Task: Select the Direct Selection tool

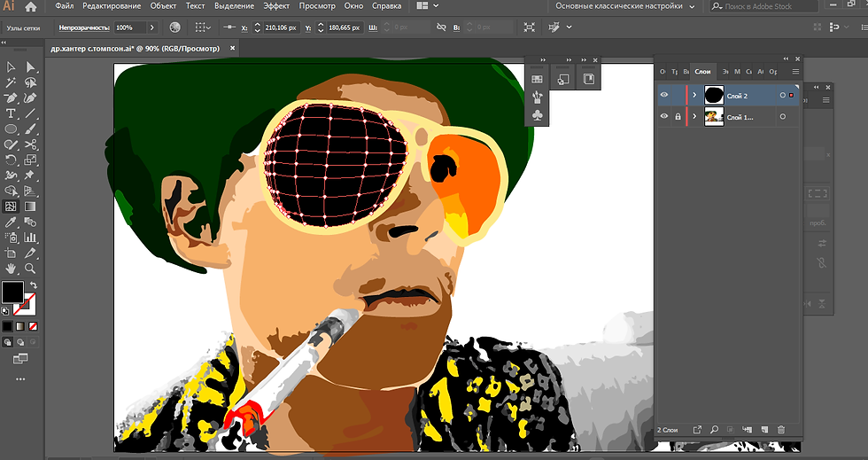Action: click(x=30, y=67)
